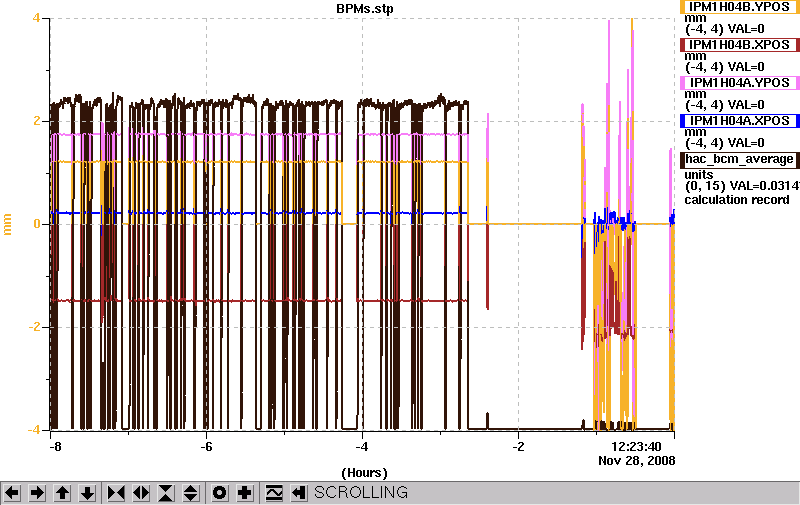Pan the graph up with the up arrow
This screenshot has width=800, height=505.
pyautogui.click(x=62, y=493)
